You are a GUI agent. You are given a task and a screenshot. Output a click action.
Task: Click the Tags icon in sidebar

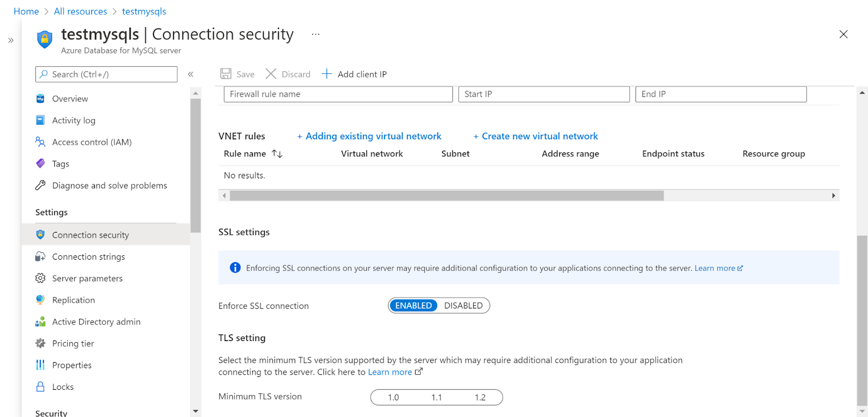(40, 163)
